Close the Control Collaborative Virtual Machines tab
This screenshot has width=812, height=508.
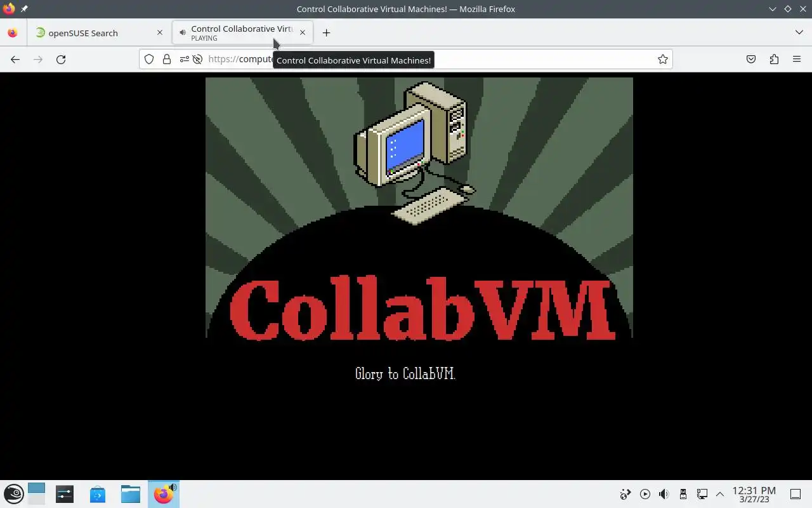coord(303,32)
